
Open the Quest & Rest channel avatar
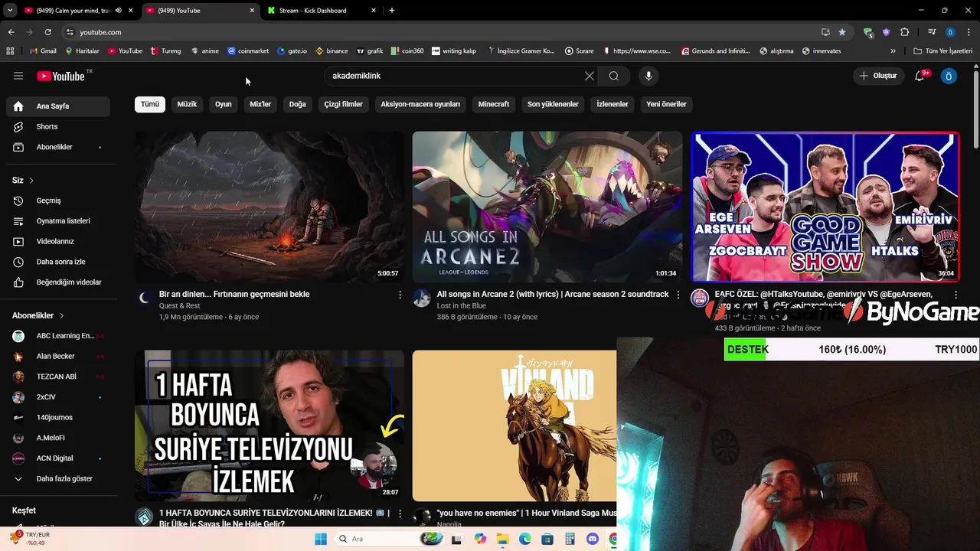(144, 298)
